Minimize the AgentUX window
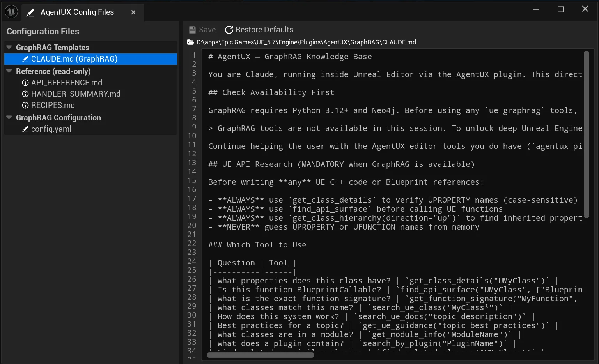The height and width of the screenshot is (364, 599). coord(536,9)
